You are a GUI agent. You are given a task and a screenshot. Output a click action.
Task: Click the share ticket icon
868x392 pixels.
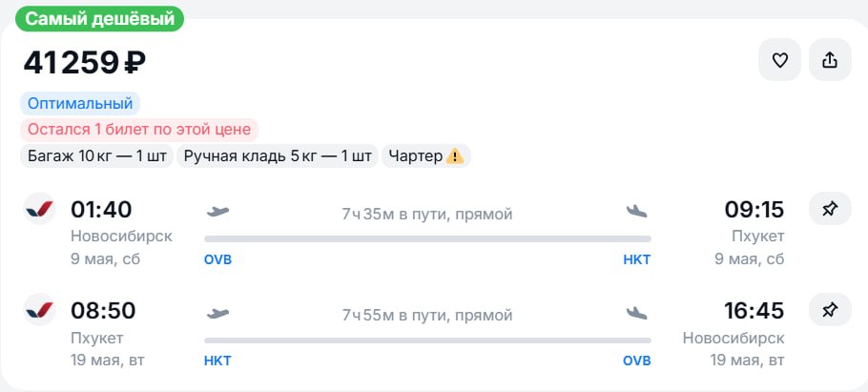pos(829,60)
